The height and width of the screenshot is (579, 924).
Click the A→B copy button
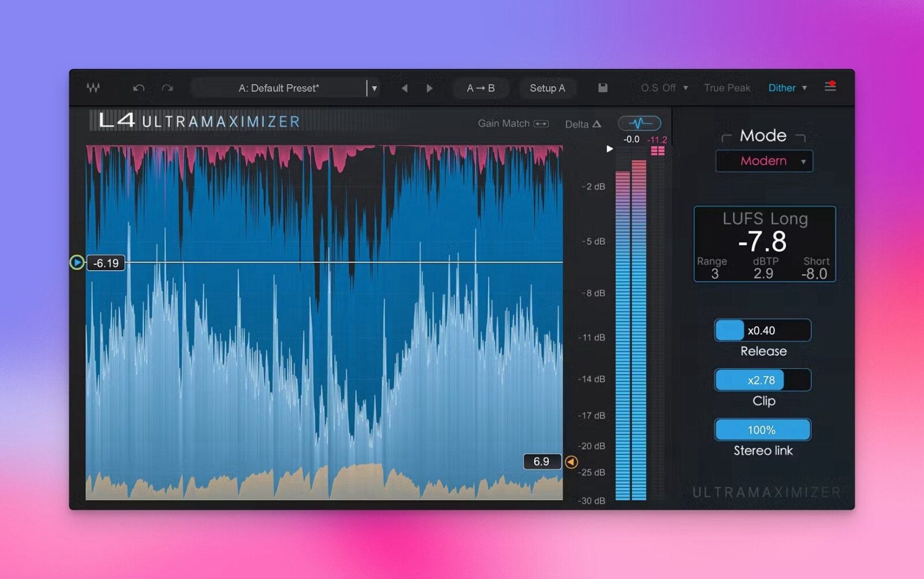point(480,88)
